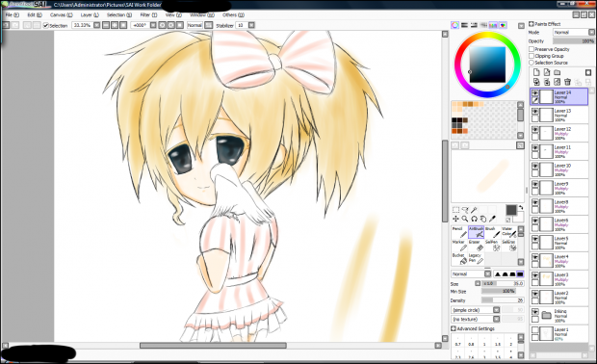Select the SelEras tool

click(x=508, y=246)
